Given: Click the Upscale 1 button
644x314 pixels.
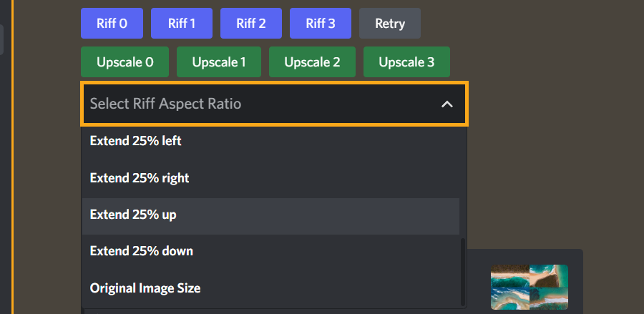Looking at the screenshot, I should (x=219, y=62).
